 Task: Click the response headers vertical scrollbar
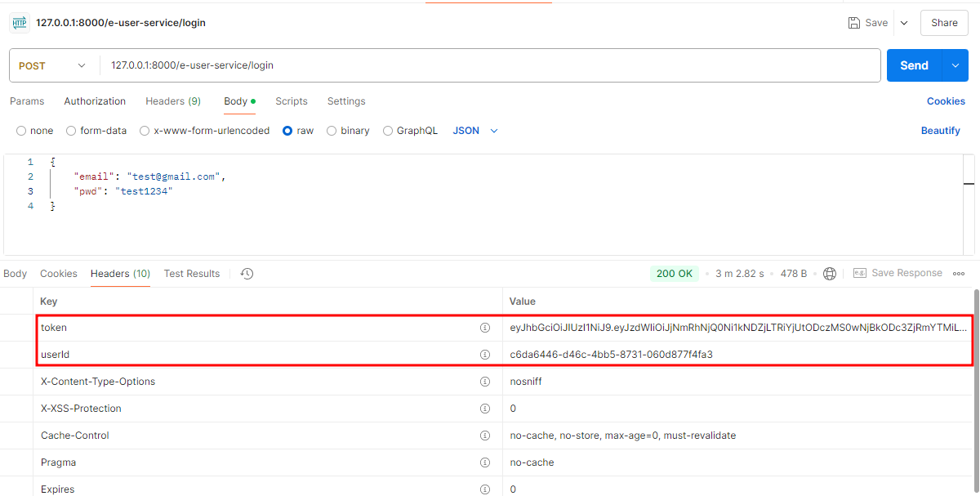tap(977, 392)
